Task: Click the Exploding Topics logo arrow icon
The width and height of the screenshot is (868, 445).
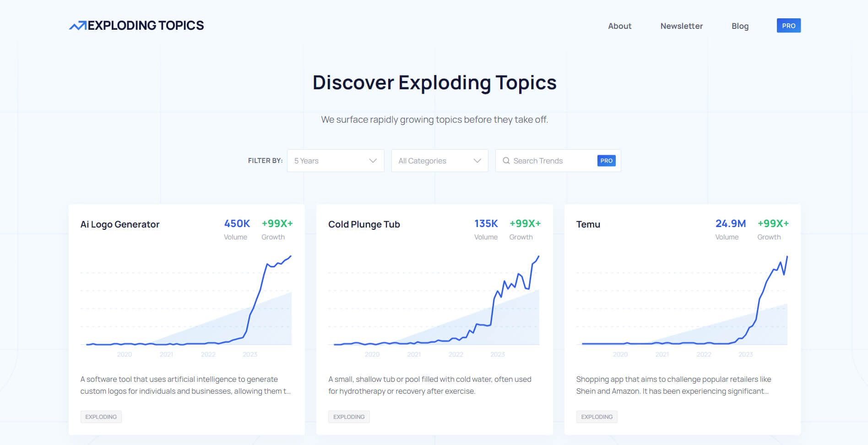Action: [77, 26]
